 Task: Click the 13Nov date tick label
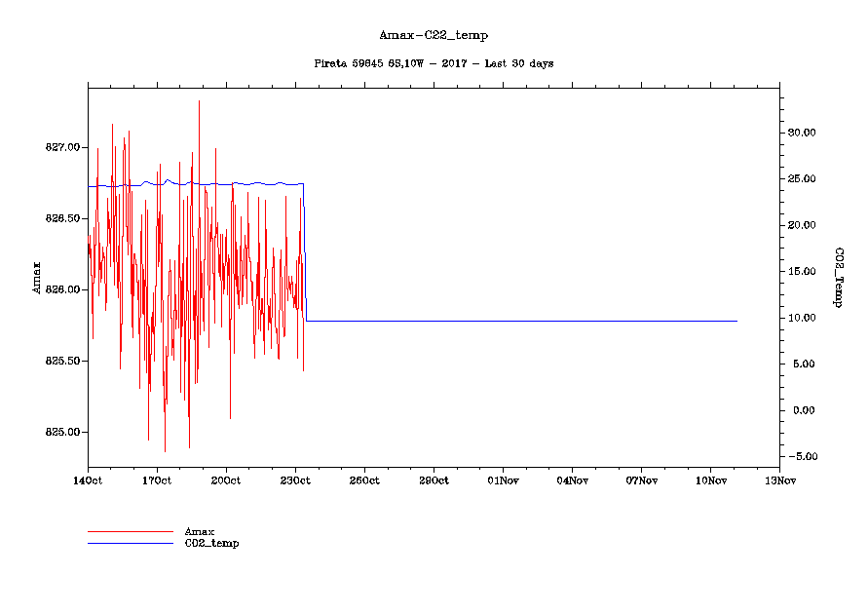[779, 480]
